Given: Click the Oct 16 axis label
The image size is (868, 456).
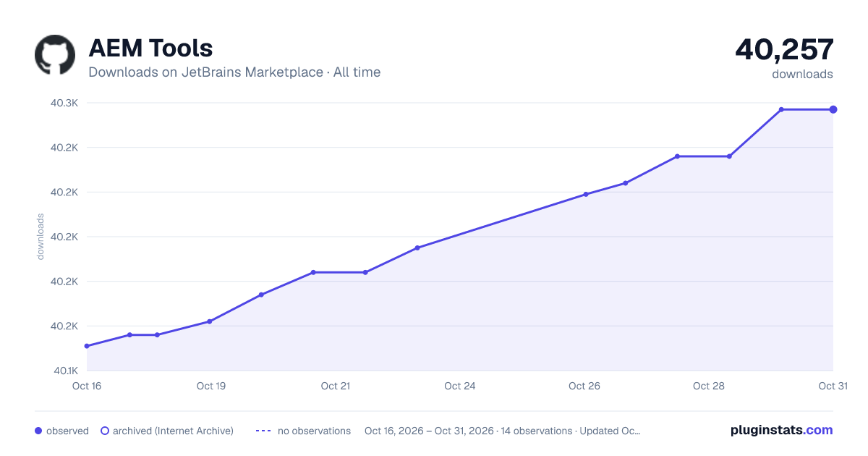Looking at the screenshot, I should click(x=87, y=386).
